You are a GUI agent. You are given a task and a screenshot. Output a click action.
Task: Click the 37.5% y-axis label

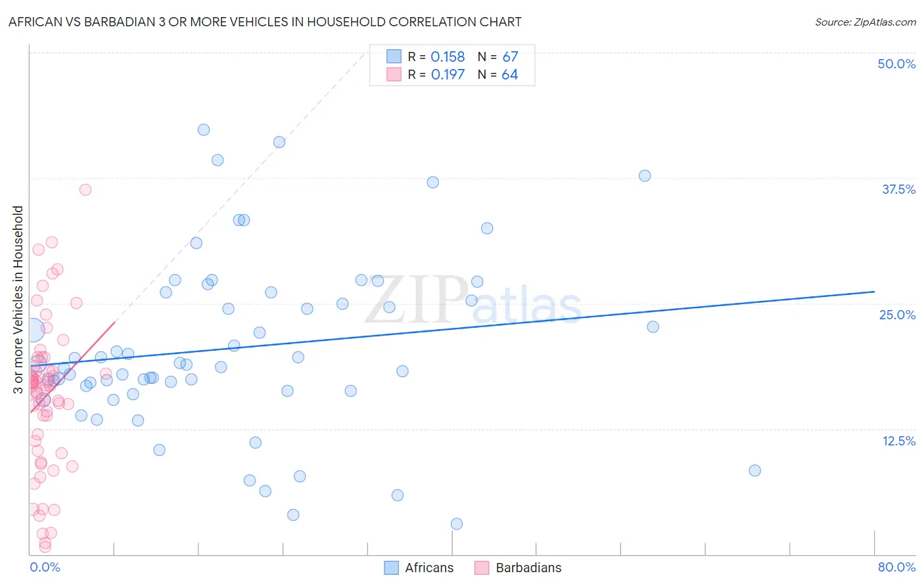click(x=898, y=189)
